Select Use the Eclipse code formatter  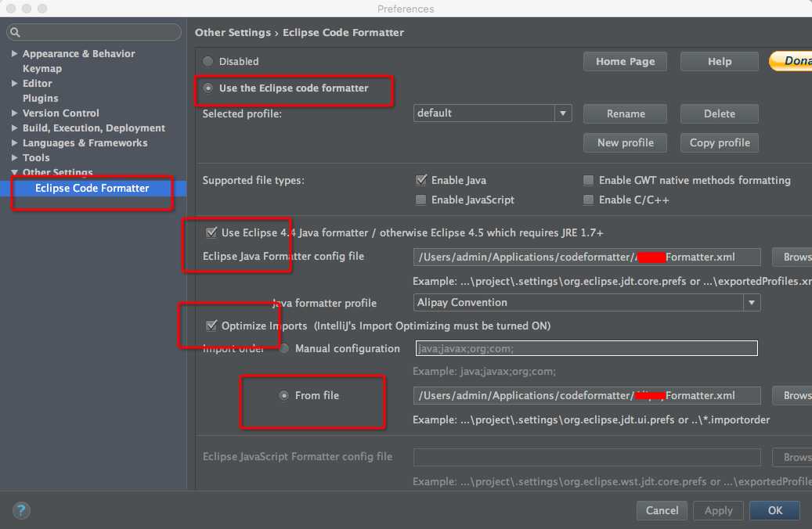click(208, 88)
